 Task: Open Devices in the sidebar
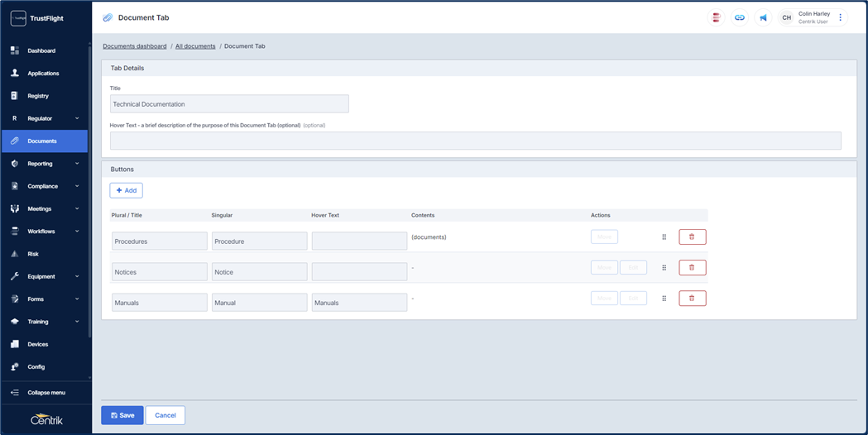point(37,344)
